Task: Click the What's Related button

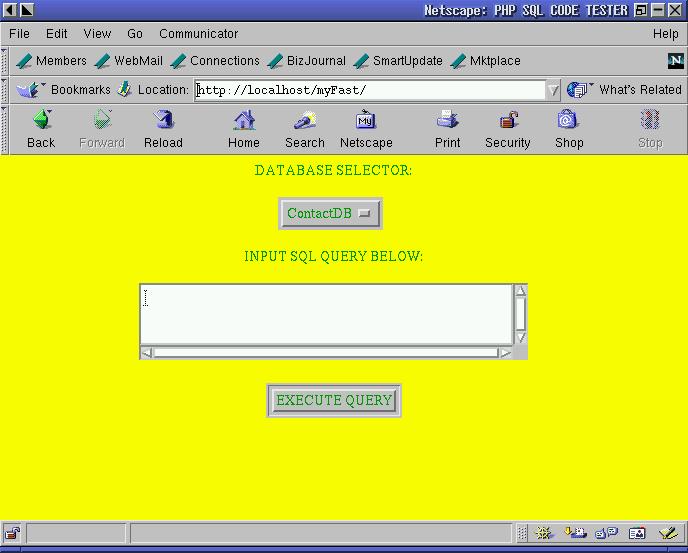Action: pos(625,90)
